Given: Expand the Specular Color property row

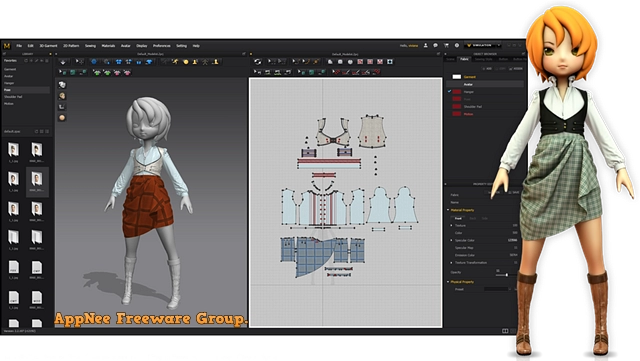Looking at the screenshot, I should point(451,240).
